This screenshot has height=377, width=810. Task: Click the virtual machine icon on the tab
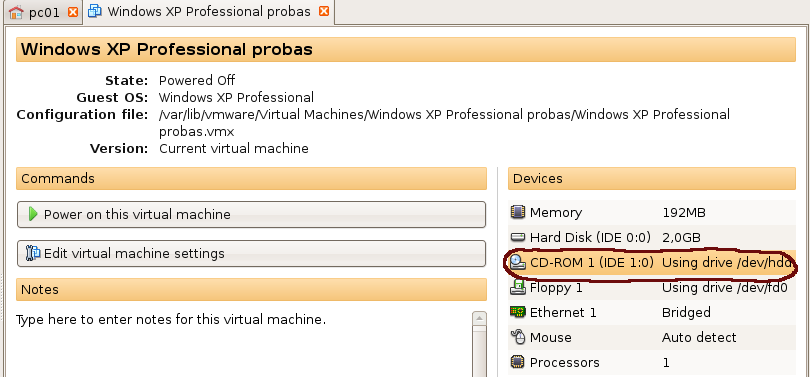pyautogui.click(x=95, y=11)
